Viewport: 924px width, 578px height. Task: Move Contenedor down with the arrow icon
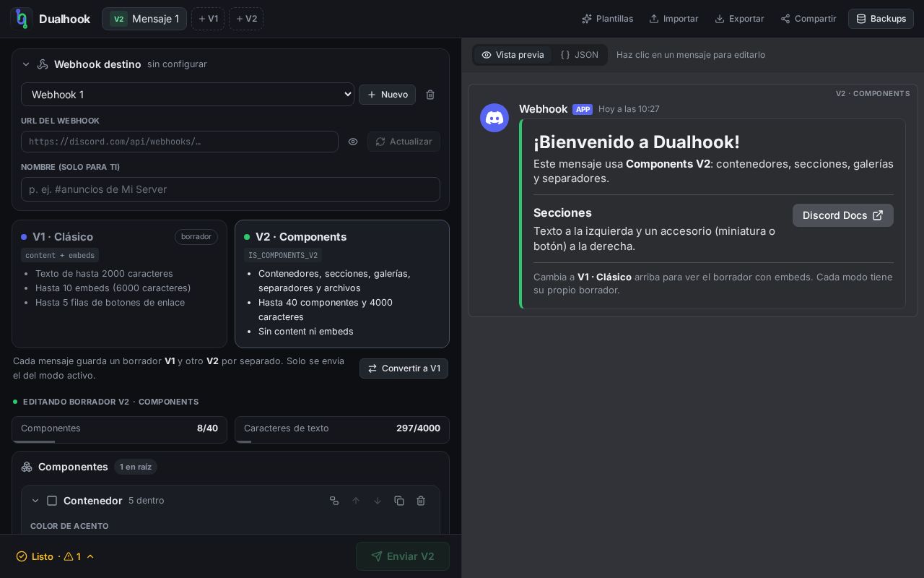pyautogui.click(x=378, y=501)
